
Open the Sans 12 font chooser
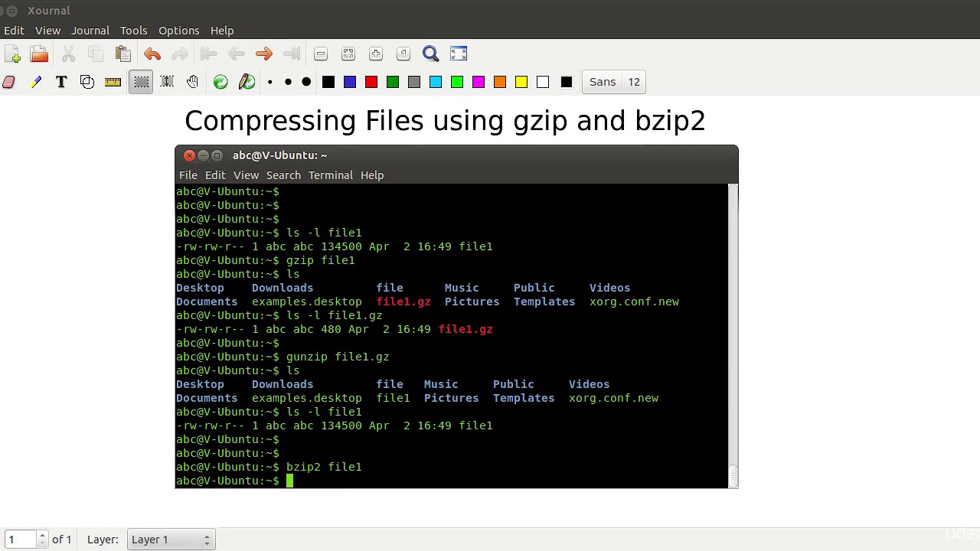[614, 82]
